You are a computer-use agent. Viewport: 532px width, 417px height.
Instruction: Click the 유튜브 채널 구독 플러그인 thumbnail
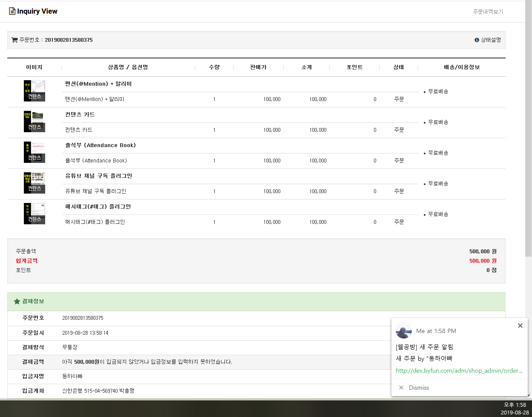click(x=34, y=182)
